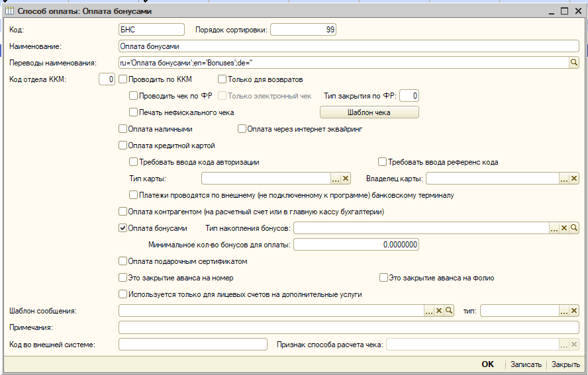
Task: Click Минимальное кол-во бонусов для оплаты field
Action: click(x=356, y=245)
